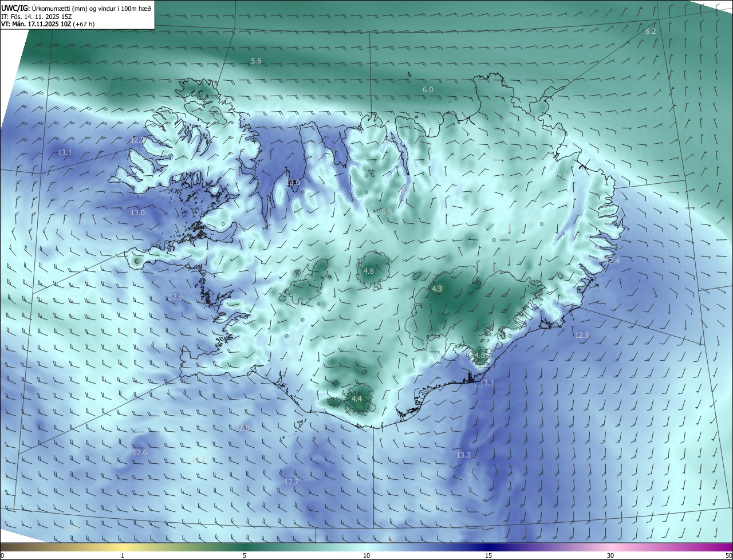Click the '30' tick on the color scale
The image size is (733, 560).
610,555
